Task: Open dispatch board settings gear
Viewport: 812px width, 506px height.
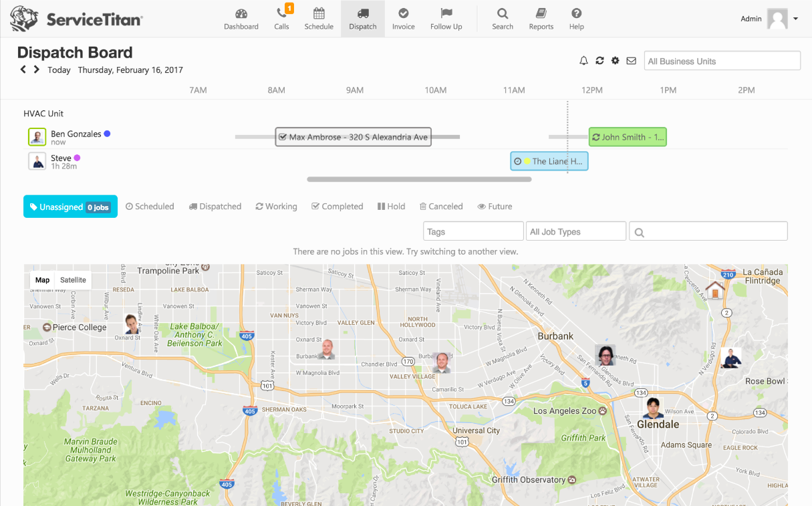Action: pos(615,61)
